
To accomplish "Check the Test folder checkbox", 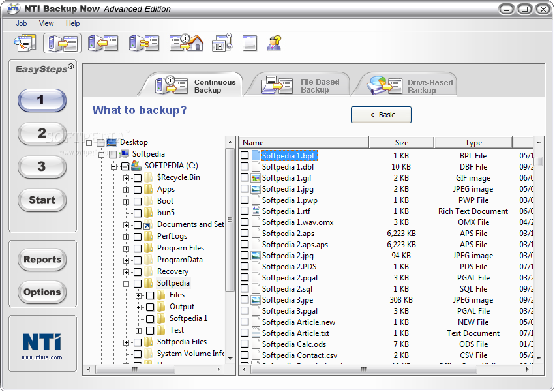I will (x=150, y=331).
